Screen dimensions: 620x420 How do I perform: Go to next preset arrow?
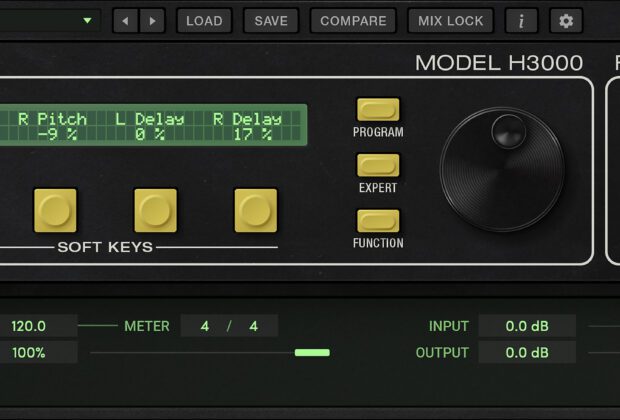point(152,21)
